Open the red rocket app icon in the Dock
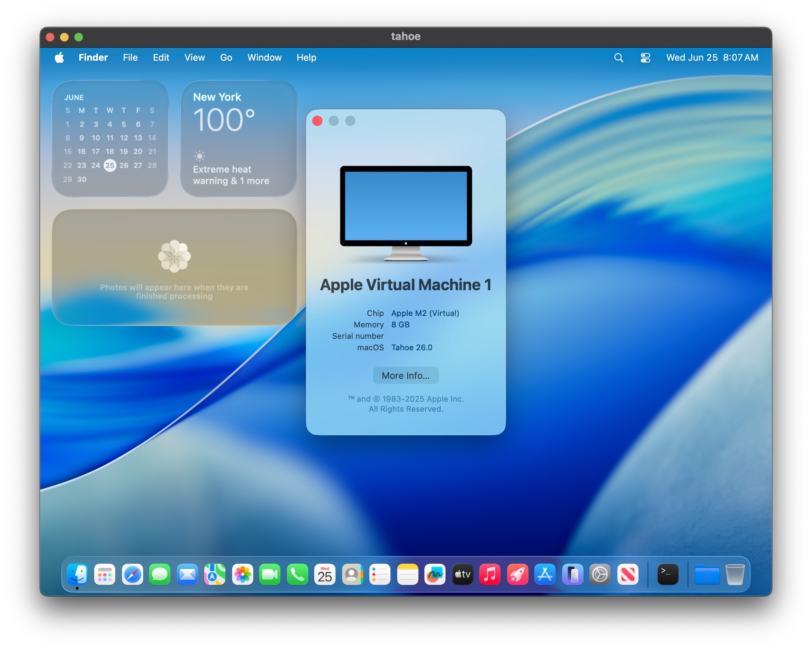This screenshot has height=649, width=812. click(518, 574)
